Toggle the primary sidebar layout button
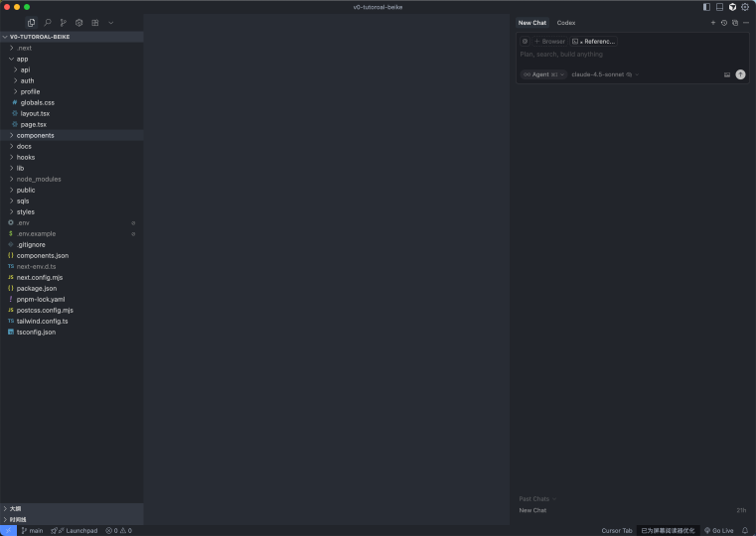This screenshot has height=536, width=756. tap(706, 7)
